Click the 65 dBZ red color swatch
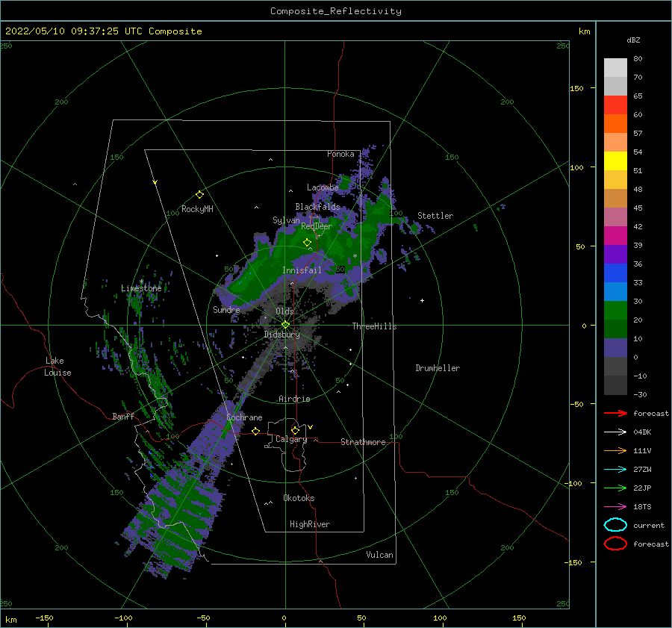This screenshot has width=672, height=628. [x=615, y=105]
